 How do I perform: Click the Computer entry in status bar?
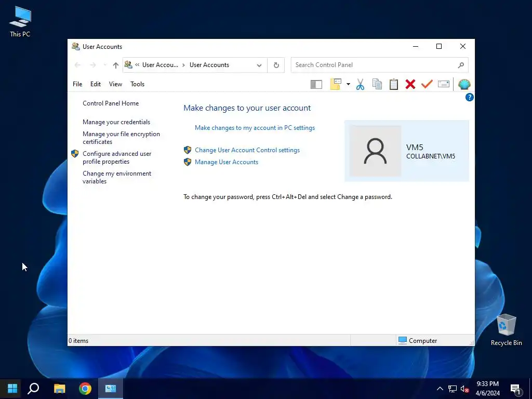pos(418,341)
